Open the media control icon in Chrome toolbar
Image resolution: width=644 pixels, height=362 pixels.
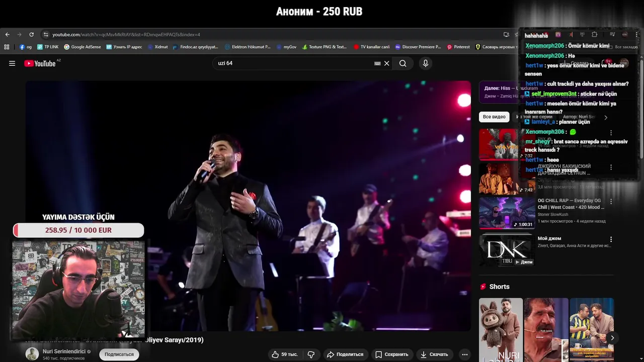point(612,35)
